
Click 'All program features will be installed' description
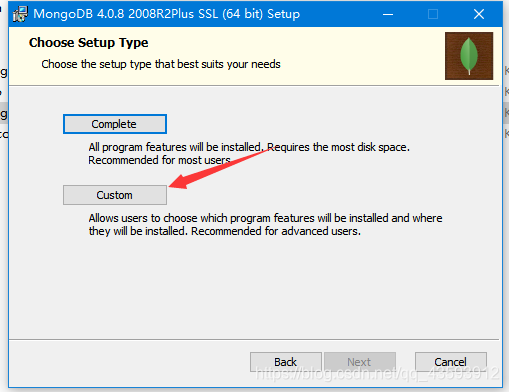(x=249, y=154)
